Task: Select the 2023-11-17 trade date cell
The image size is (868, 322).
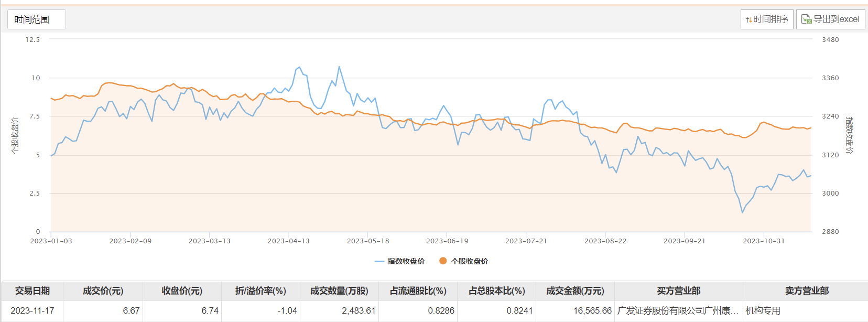Action: (32, 310)
